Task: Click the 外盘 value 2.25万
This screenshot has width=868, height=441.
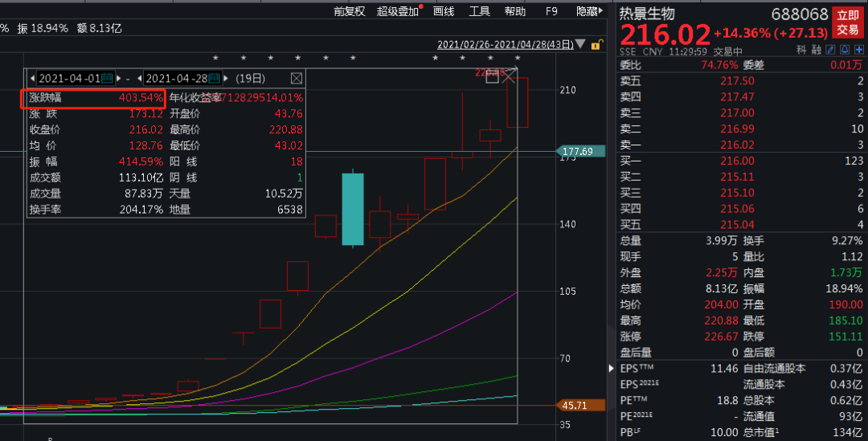Action: click(x=721, y=272)
